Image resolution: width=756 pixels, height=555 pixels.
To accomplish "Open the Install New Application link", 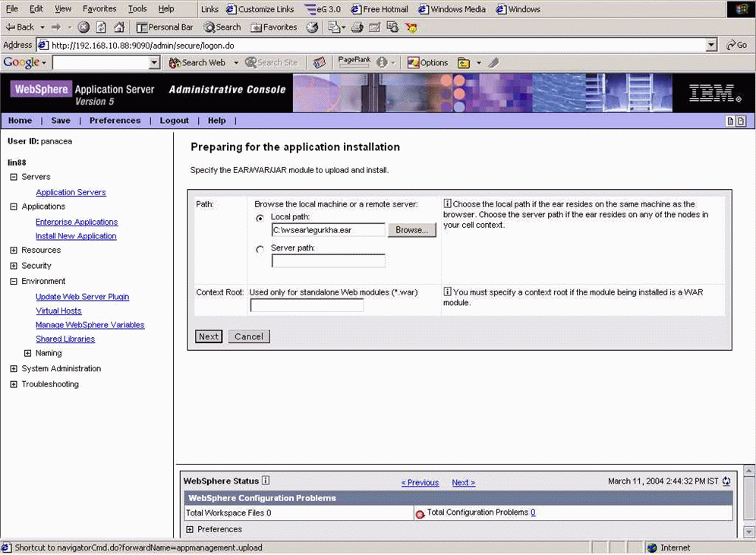I will click(x=76, y=236).
